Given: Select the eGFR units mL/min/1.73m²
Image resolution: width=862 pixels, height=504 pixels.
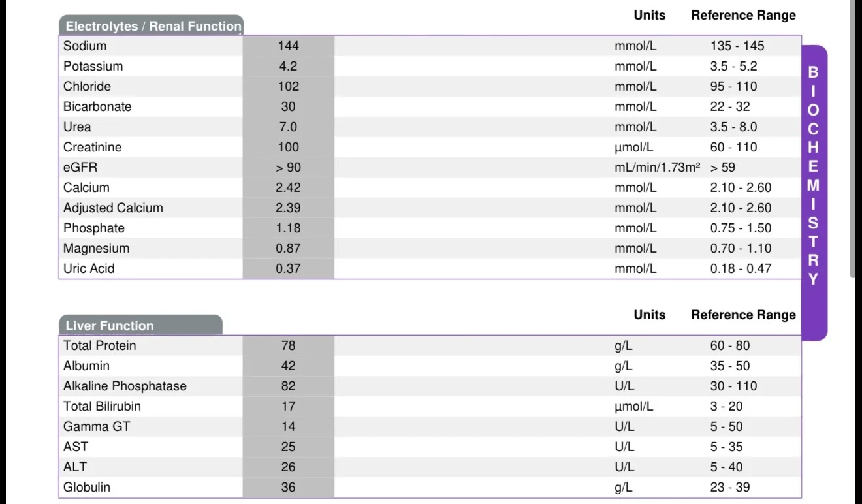Looking at the screenshot, I should 658,167.
